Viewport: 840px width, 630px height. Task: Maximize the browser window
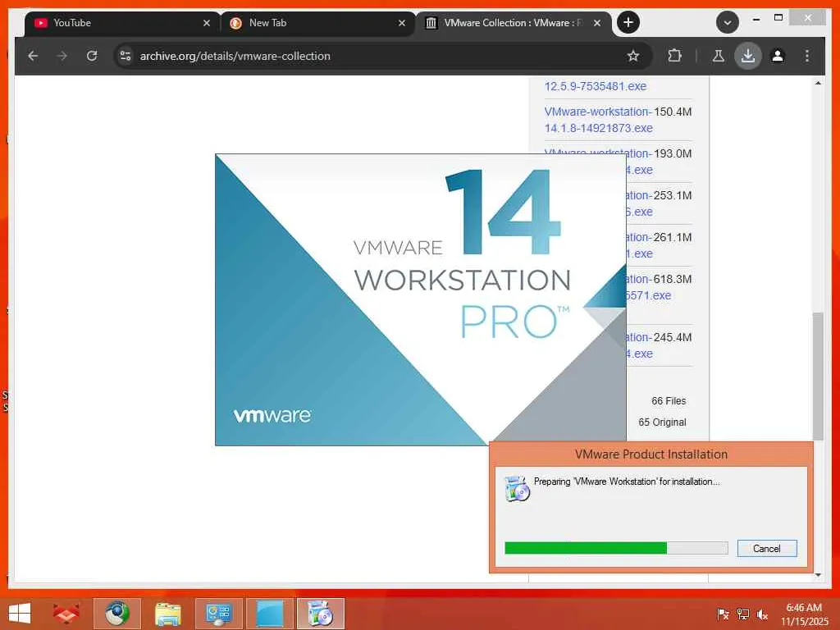779,18
